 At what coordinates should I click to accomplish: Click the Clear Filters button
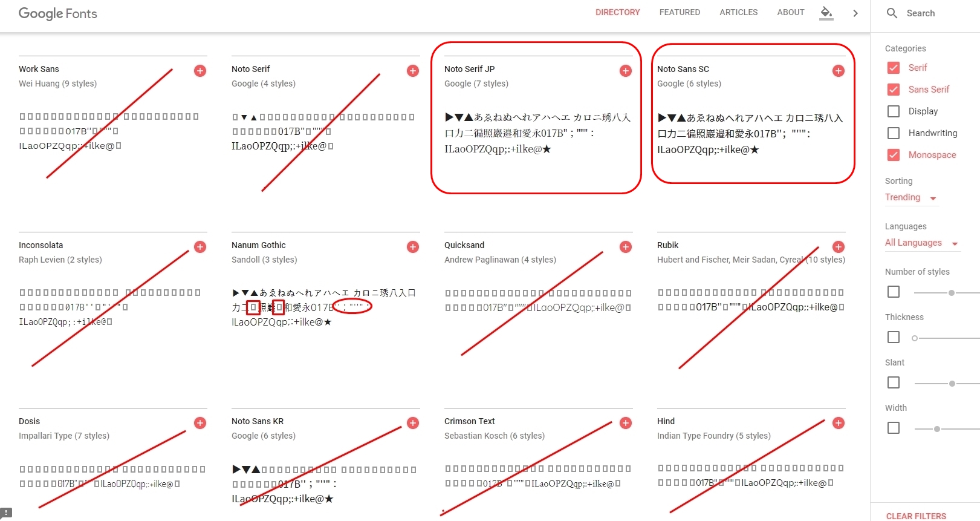pyautogui.click(x=916, y=516)
